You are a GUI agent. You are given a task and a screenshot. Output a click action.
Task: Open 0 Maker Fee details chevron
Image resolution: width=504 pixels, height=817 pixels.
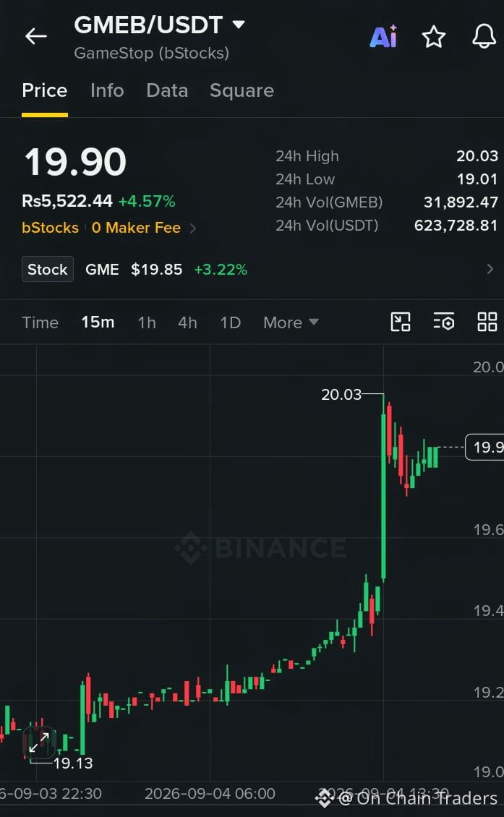[x=193, y=228]
